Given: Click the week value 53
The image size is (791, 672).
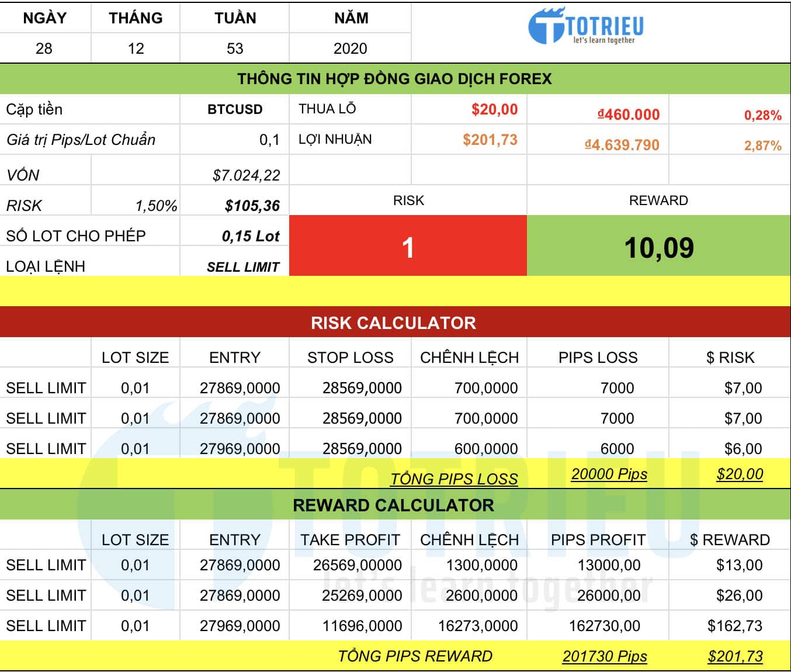Looking at the screenshot, I should click(x=235, y=49).
